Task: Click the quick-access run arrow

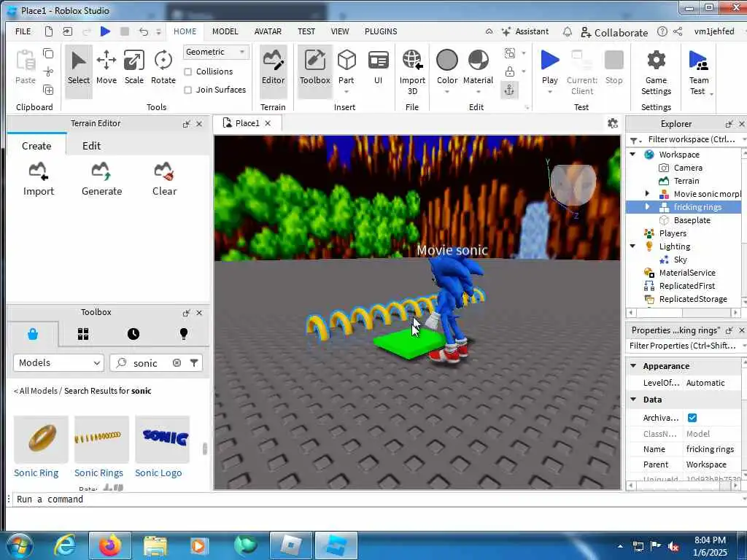Action: (105, 31)
